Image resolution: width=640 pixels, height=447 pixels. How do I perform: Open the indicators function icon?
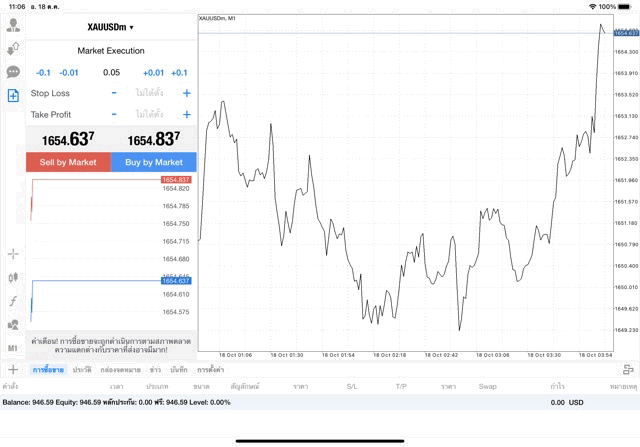point(13,301)
